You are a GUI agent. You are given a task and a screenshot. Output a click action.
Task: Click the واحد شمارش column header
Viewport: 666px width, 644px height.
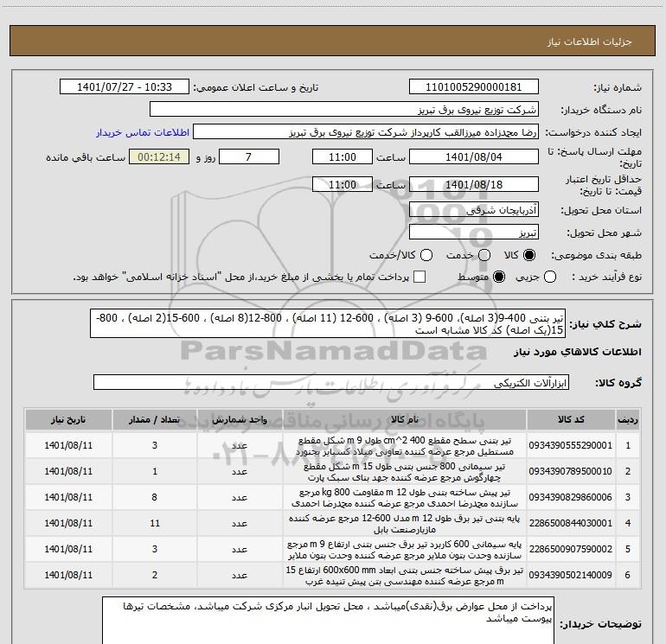(240, 420)
